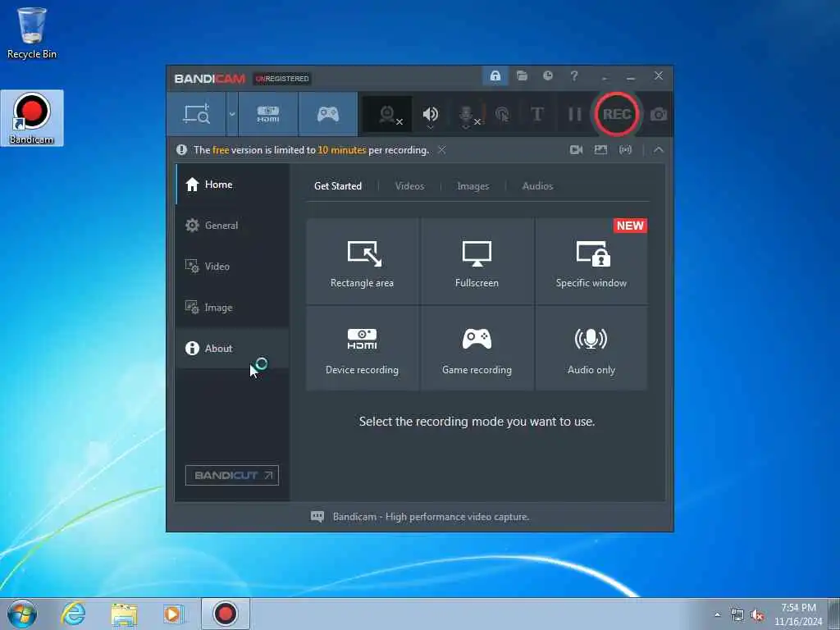Open the Bandicut link button
Screen dimensions: 840x630
click(x=232, y=475)
